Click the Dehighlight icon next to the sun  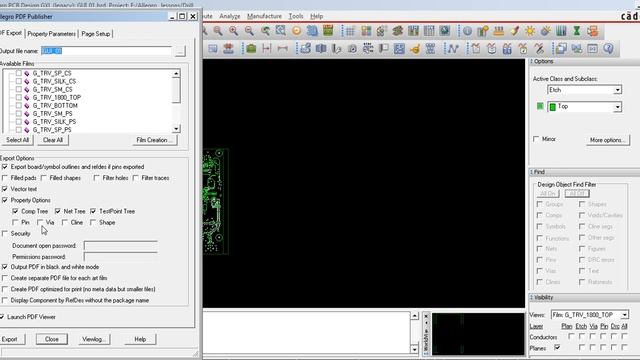point(546,31)
